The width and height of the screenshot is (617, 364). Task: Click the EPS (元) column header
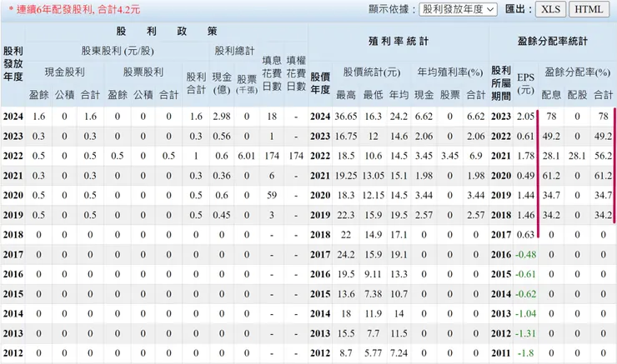[x=525, y=83]
